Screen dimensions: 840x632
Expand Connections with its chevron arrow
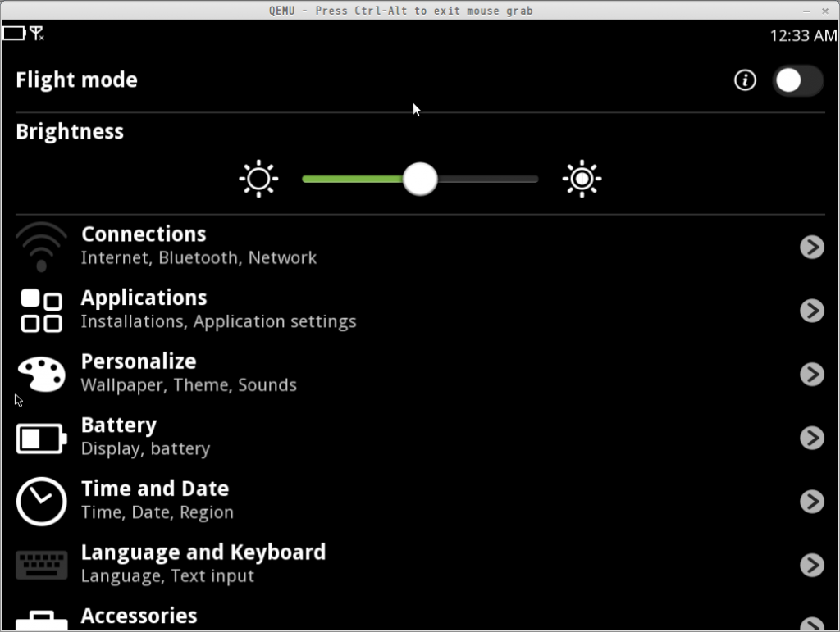[811, 247]
